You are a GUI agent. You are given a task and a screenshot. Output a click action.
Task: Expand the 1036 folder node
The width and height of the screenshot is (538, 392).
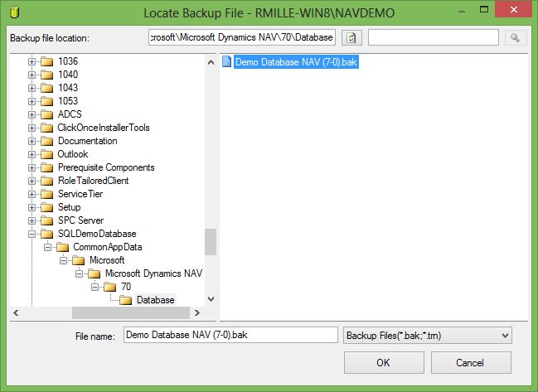click(32, 61)
